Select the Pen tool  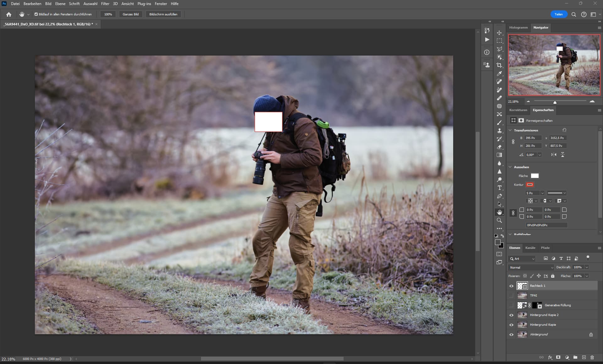(499, 196)
